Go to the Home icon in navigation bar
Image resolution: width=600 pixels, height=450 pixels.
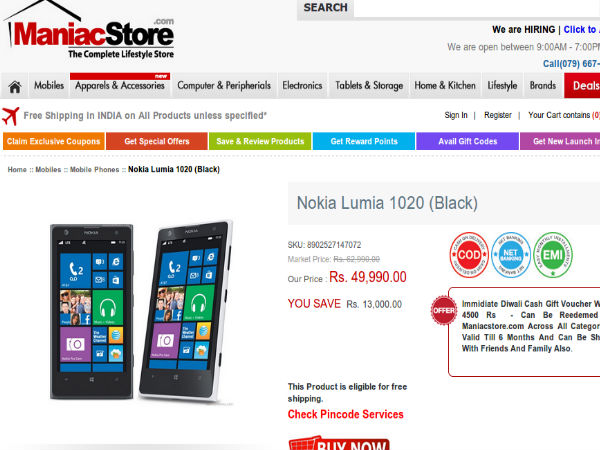[x=15, y=86]
